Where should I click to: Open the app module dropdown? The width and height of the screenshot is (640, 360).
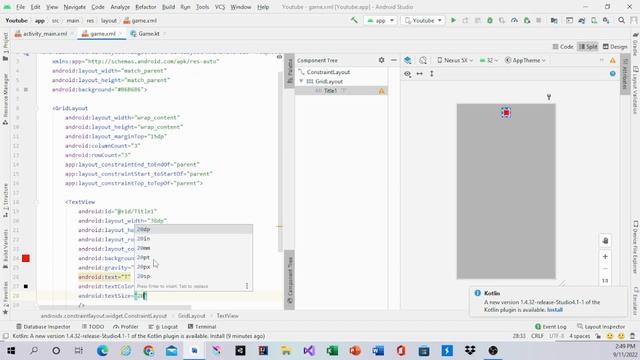(x=380, y=20)
